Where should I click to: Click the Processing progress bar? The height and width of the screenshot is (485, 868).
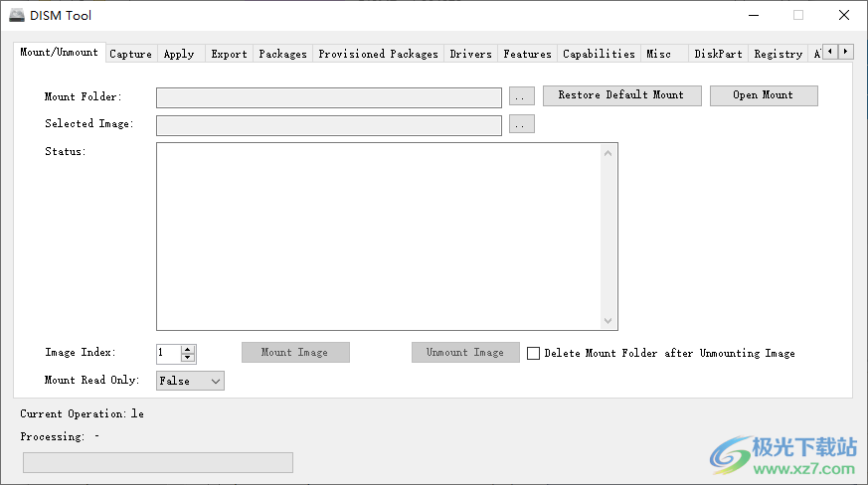pyautogui.click(x=158, y=462)
